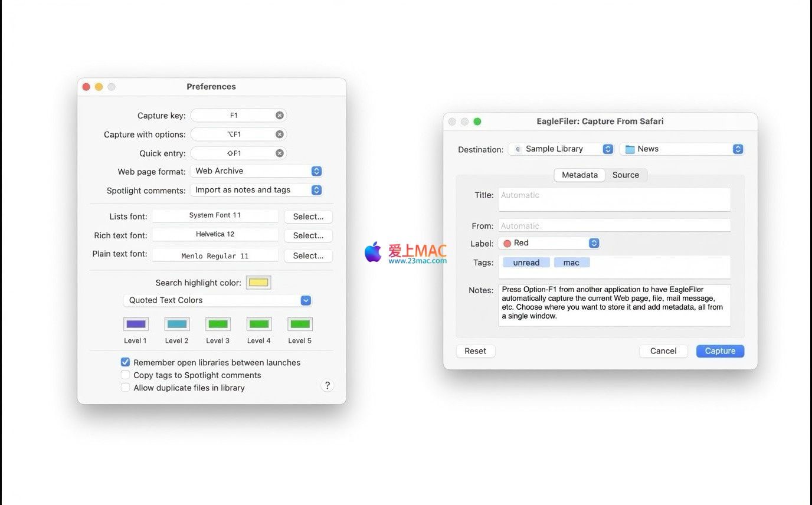Clear the Capture key shortcut field
The image size is (812, 505).
coord(280,116)
